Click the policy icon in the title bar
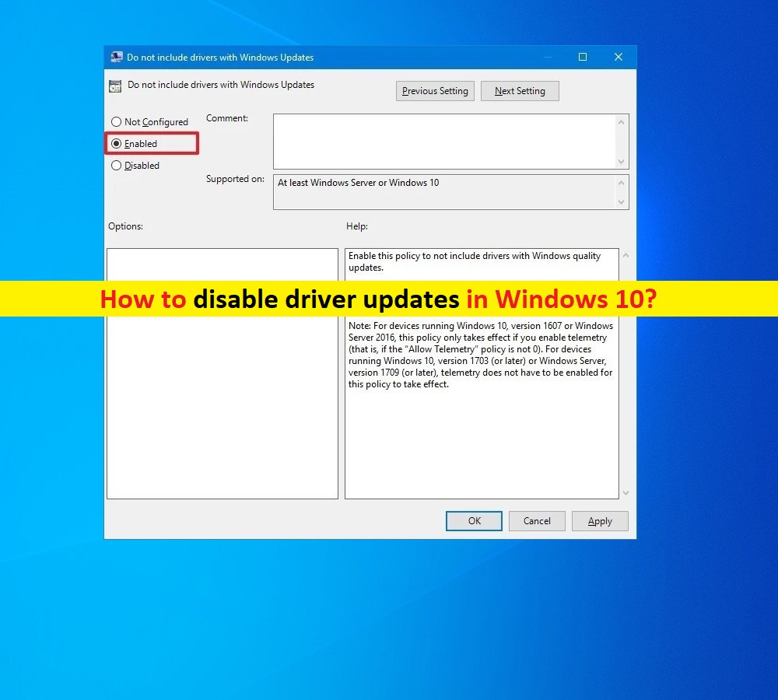This screenshot has width=778, height=700. pos(117,57)
